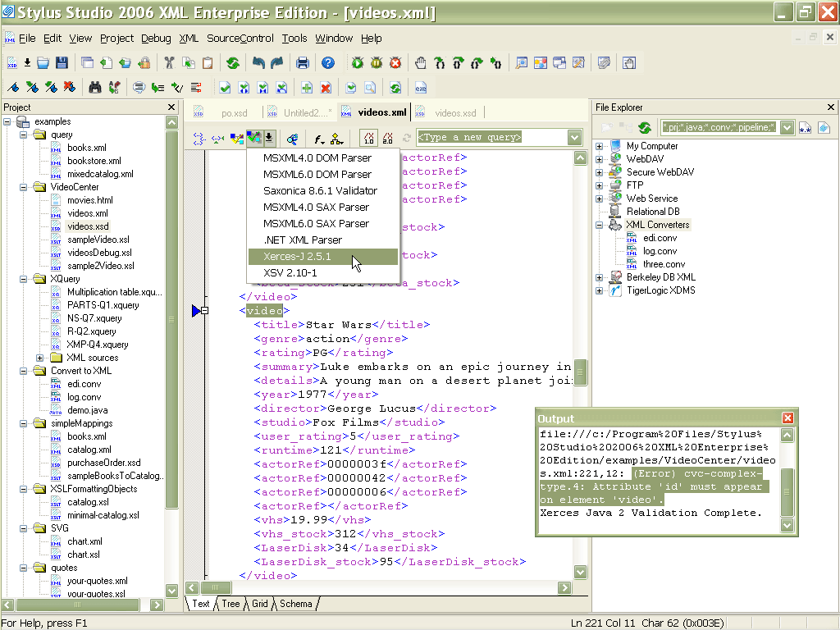Collapse XML Converters in File Explorer

[x=599, y=225]
